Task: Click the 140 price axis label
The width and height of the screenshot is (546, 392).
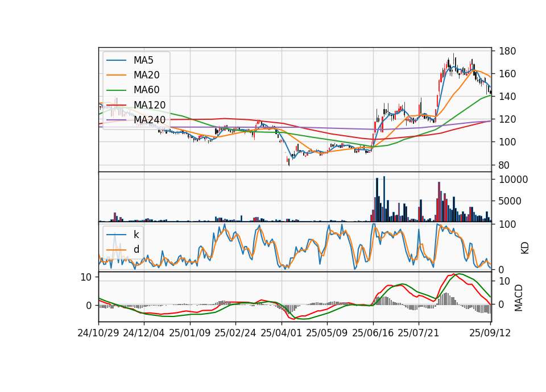Action: tap(507, 97)
